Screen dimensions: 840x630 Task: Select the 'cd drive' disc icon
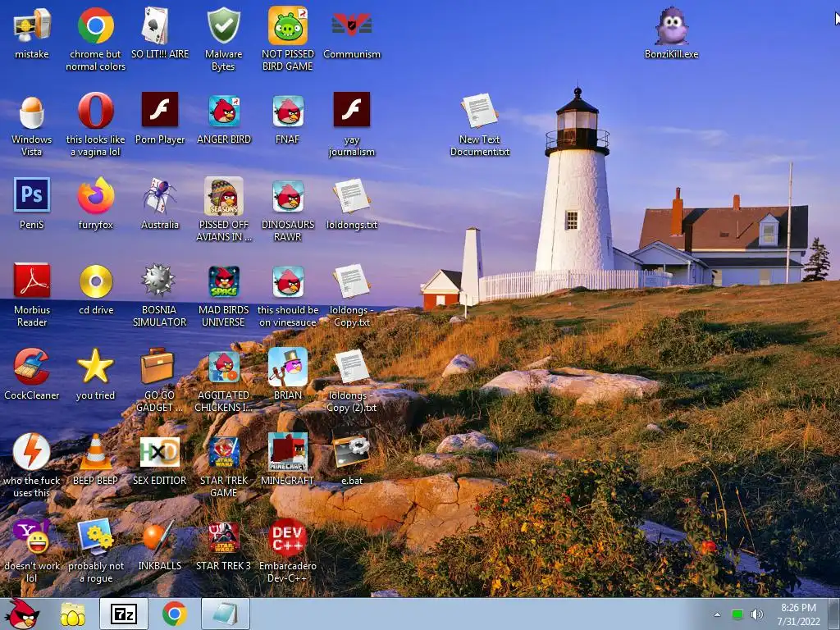(x=96, y=281)
